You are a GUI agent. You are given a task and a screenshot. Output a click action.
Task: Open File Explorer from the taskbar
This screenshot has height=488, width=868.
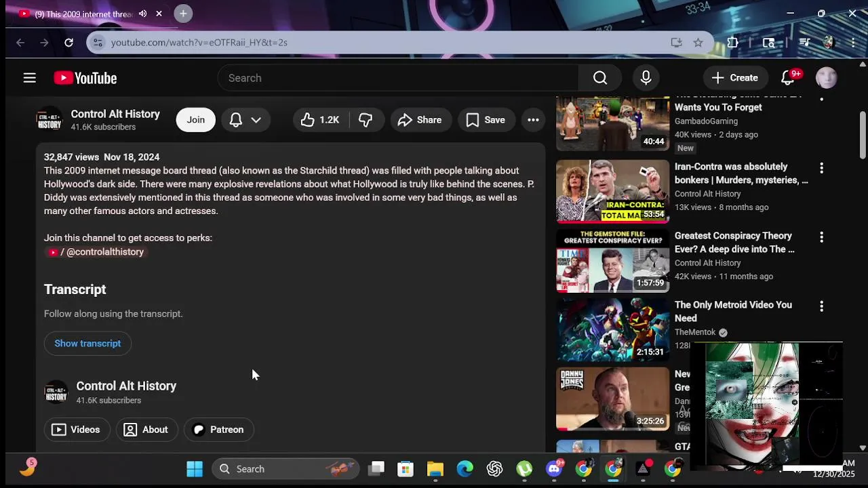(x=435, y=469)
